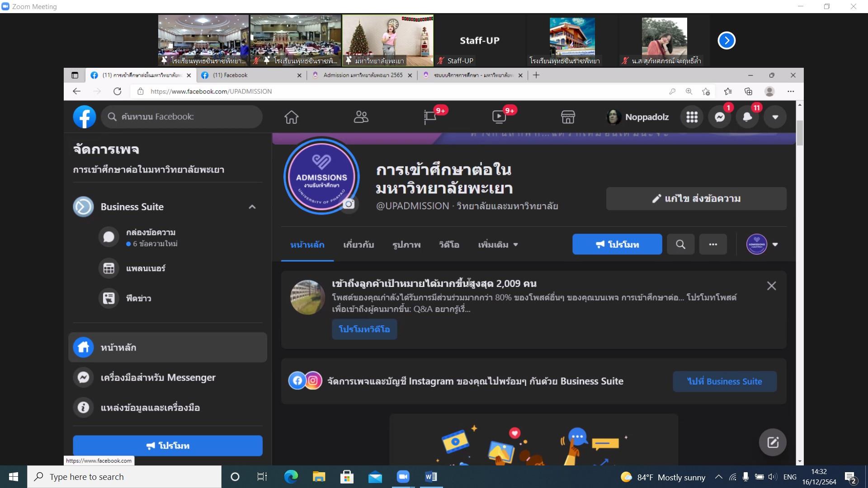The image size is (868, 488).
Task: Click the ADMISSIONS page profile picture
Action: click(x=321, y=176)
